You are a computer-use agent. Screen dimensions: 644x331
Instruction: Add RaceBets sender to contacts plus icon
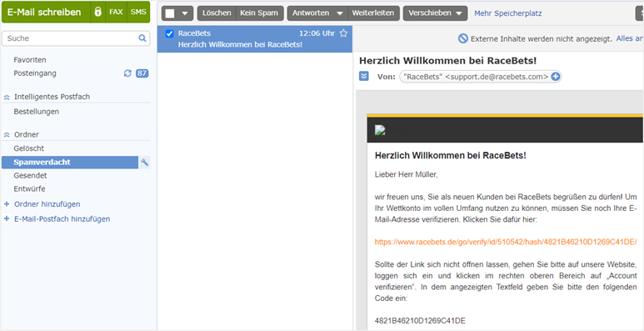point(556,77)
